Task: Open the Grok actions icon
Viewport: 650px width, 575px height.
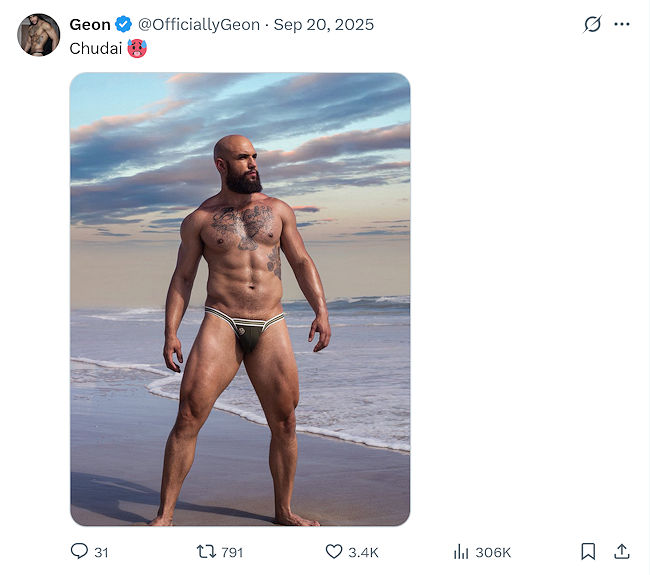Action: pos(592,24)
